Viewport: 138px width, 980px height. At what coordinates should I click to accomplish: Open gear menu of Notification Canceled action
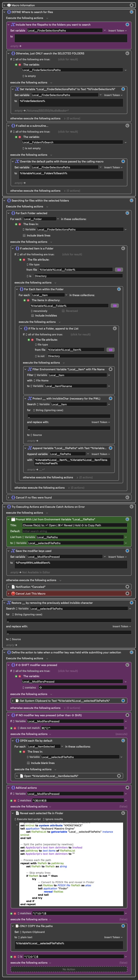point(127,587)
